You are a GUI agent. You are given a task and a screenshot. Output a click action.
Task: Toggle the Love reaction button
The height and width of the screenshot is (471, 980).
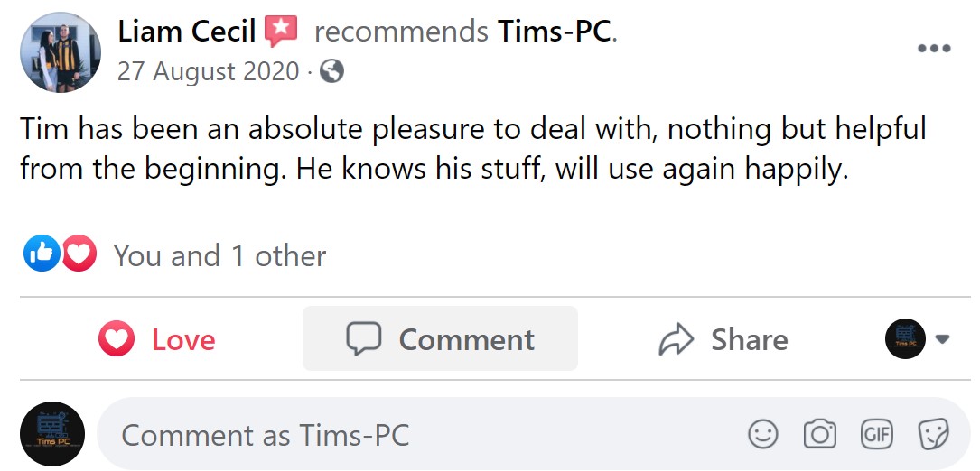(157, 339)
